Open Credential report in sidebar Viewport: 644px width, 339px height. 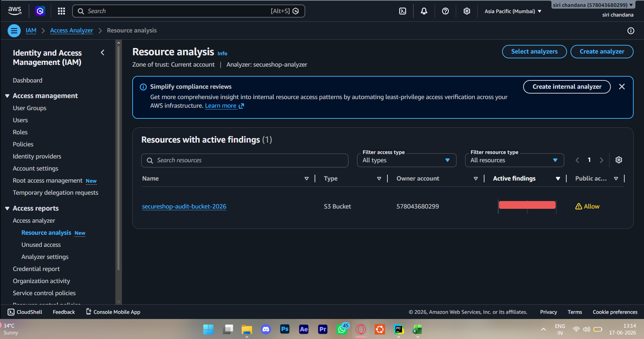36,269
